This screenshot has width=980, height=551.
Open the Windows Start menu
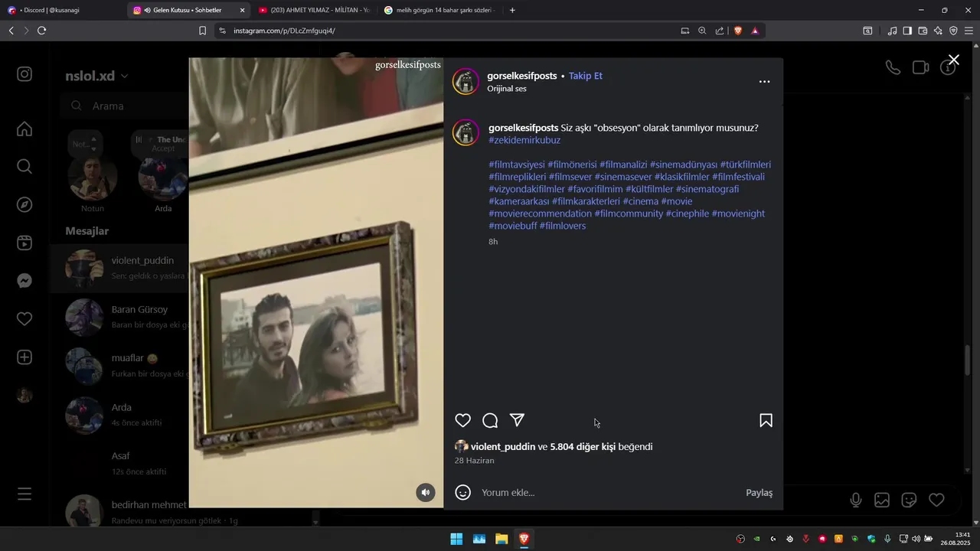click(x=456, y=539)
